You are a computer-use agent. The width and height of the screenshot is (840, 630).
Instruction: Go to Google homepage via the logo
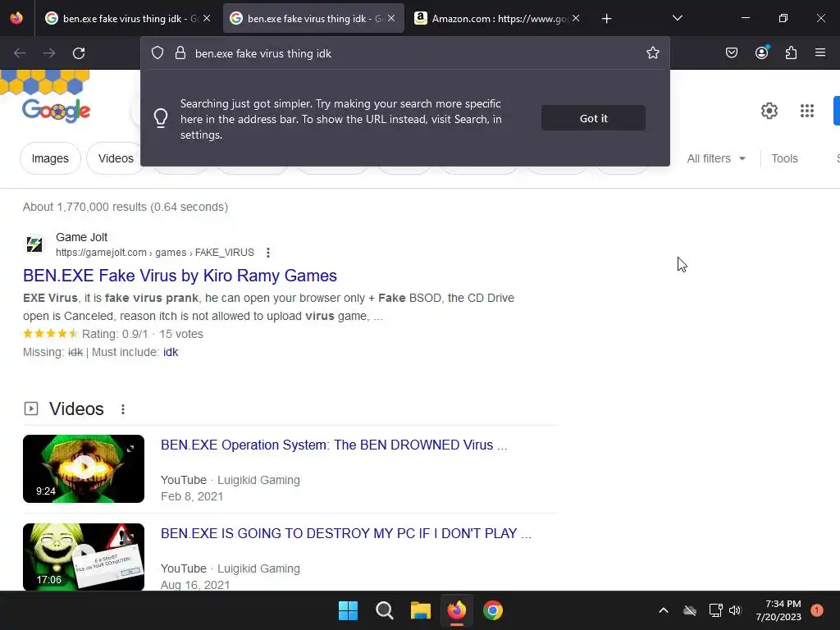[x=56, y=110]
